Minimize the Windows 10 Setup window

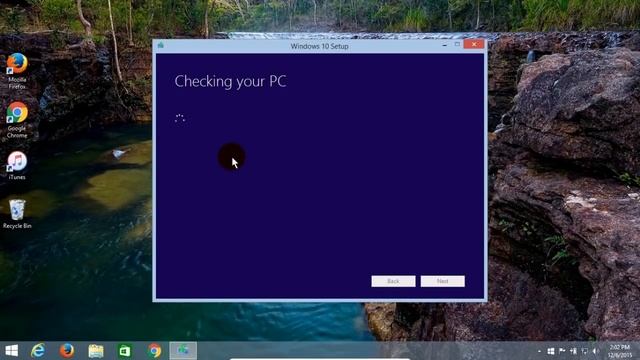[x=444, y=45]
